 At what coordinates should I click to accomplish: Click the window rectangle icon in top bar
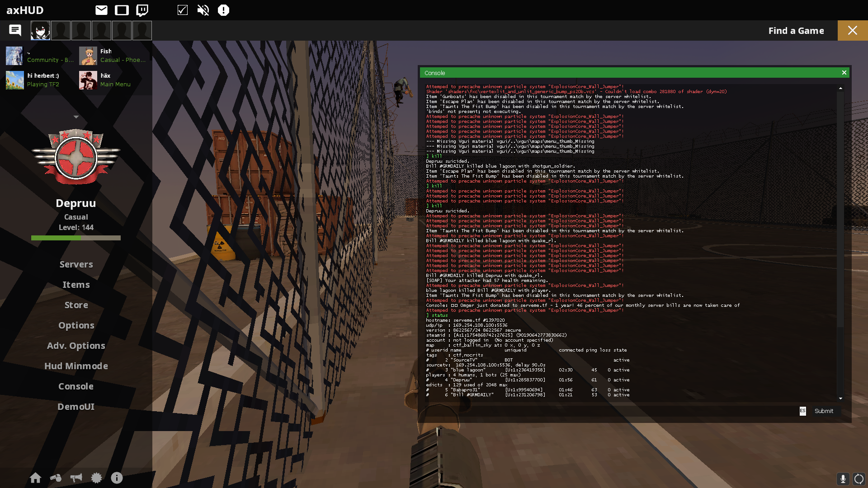click(x=122, y=10)
